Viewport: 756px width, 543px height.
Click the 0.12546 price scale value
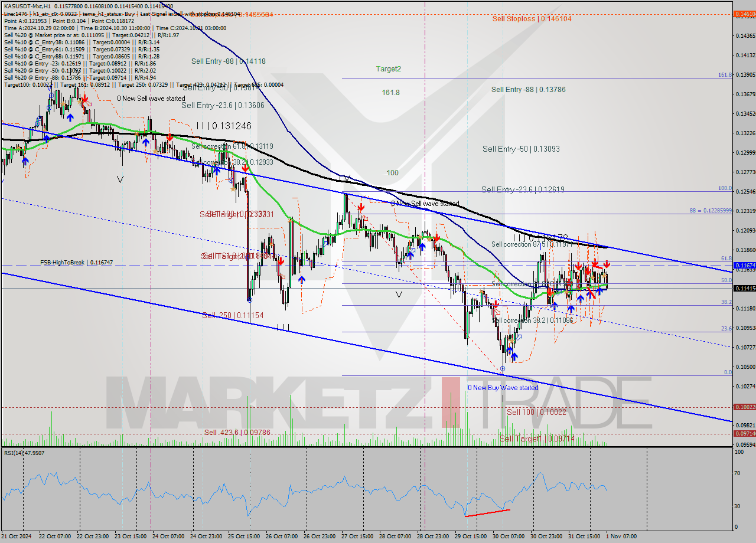point(744,191)
